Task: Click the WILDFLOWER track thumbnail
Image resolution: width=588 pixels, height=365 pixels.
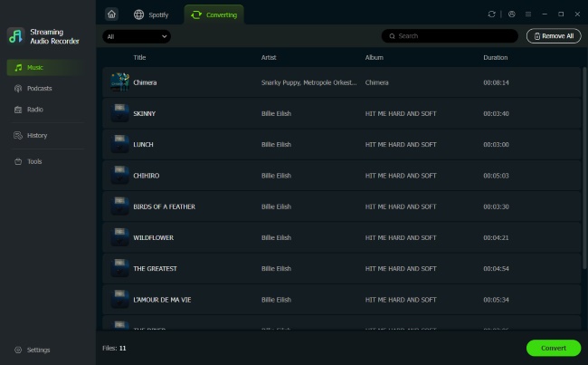Action: 120,237
